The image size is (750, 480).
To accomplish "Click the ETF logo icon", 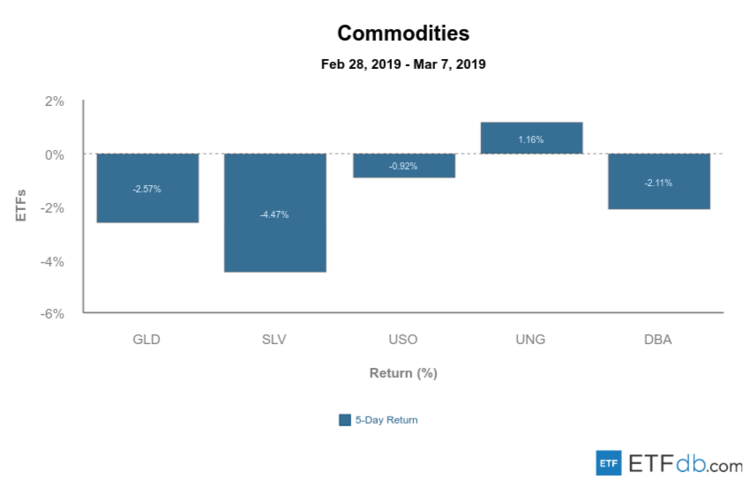I will coord(607,463).
